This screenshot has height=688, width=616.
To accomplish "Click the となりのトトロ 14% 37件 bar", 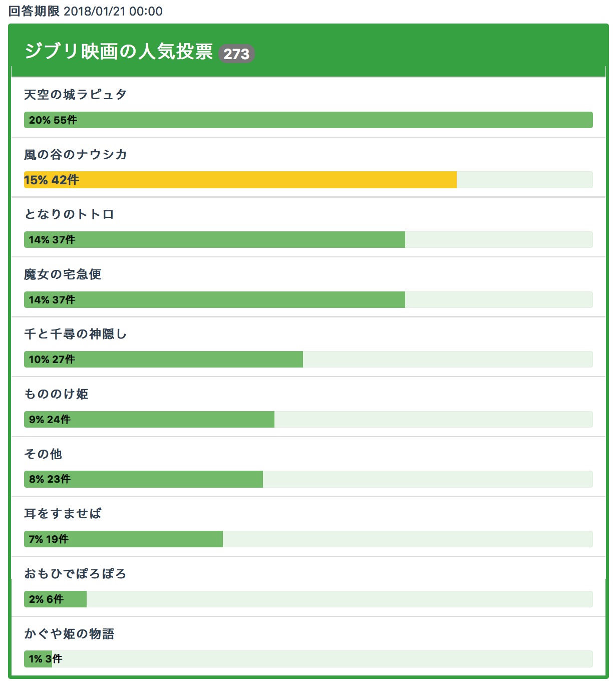I will pos(214,240).
